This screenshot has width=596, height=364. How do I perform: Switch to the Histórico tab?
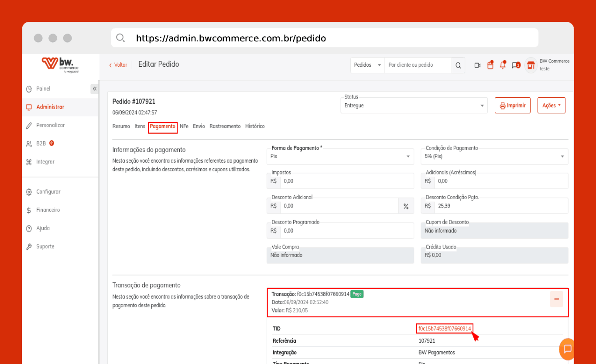(x=255, y=126)
